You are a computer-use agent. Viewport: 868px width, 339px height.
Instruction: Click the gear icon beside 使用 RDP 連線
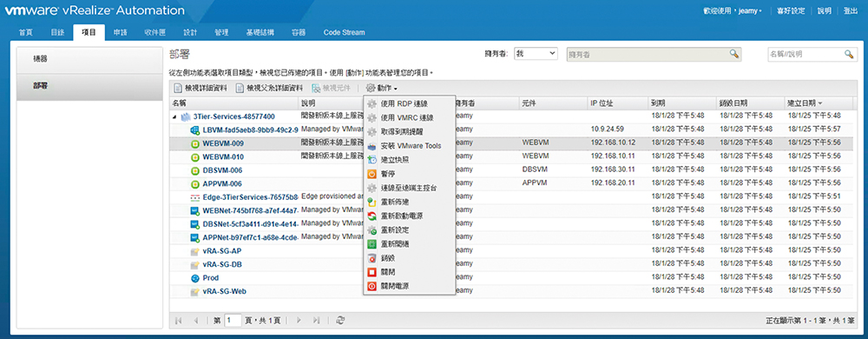(372, 103)
